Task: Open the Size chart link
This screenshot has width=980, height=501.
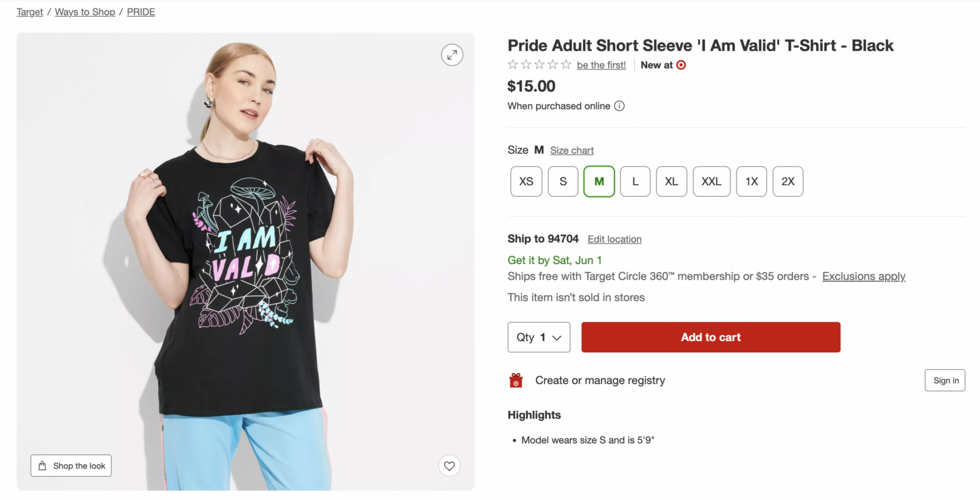Action: [x=572, y=151]
